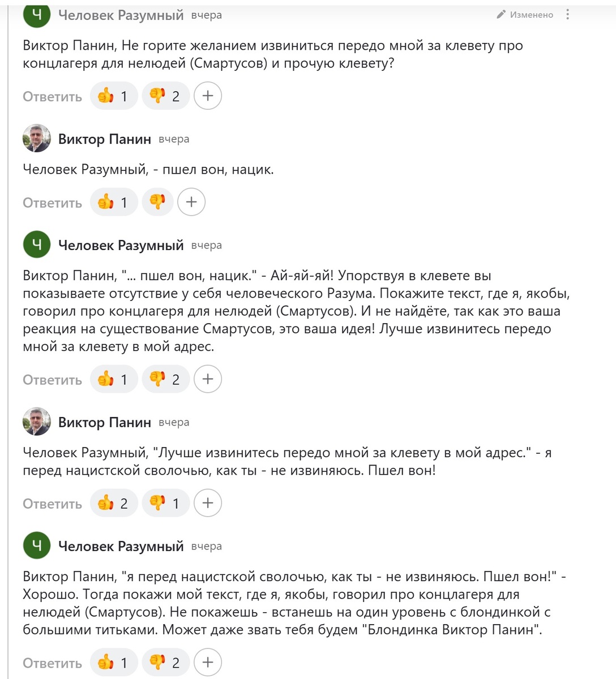This screenshot has width=616, height=679.
Task: Click the green "Ч" avatar icon
Action: click(x=37, y=15)
